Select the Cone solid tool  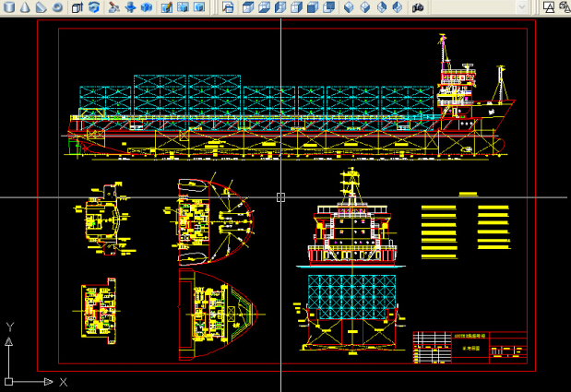pos(24,7)
